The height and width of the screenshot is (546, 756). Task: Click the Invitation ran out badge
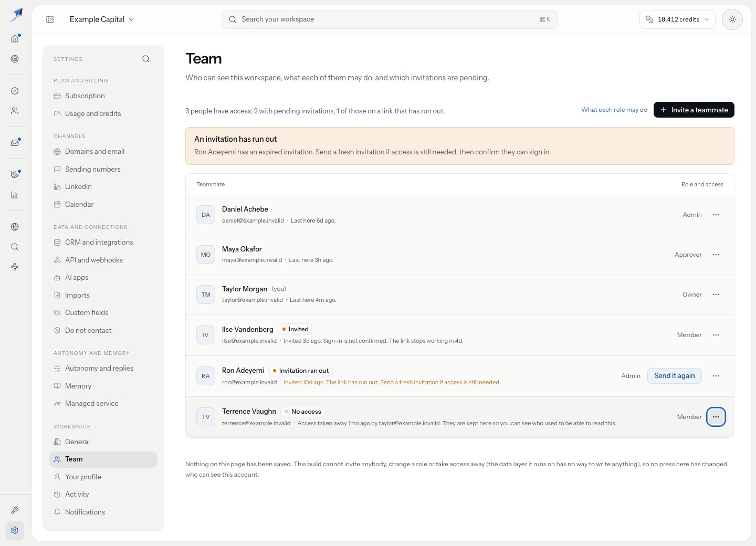click(x=301, y=371)
